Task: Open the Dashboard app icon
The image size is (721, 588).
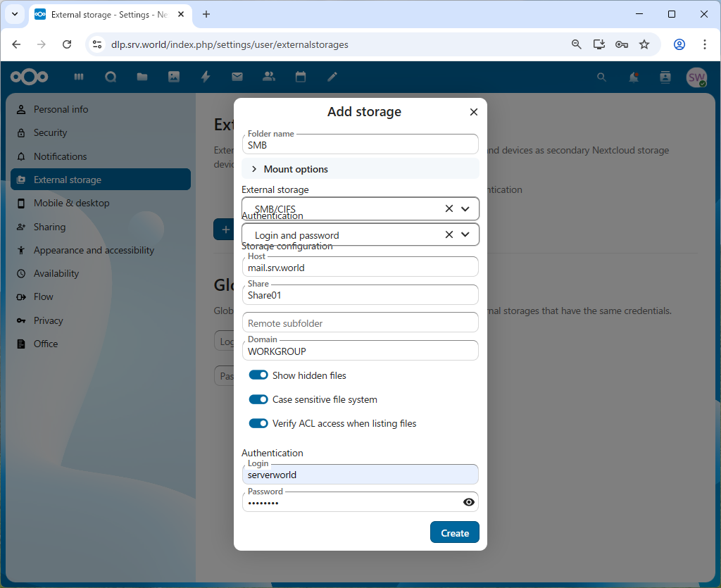Action: click(x=79, y=77)
